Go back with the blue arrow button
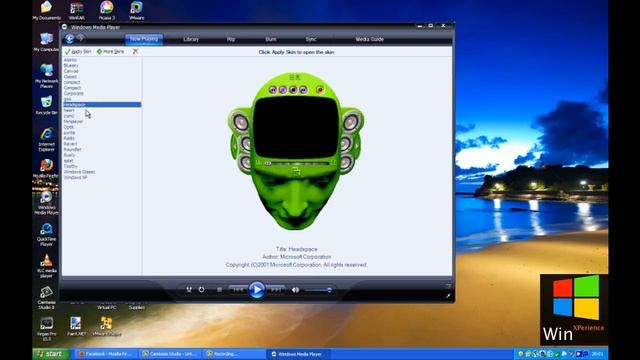The image size is (640, 360). 69,39
